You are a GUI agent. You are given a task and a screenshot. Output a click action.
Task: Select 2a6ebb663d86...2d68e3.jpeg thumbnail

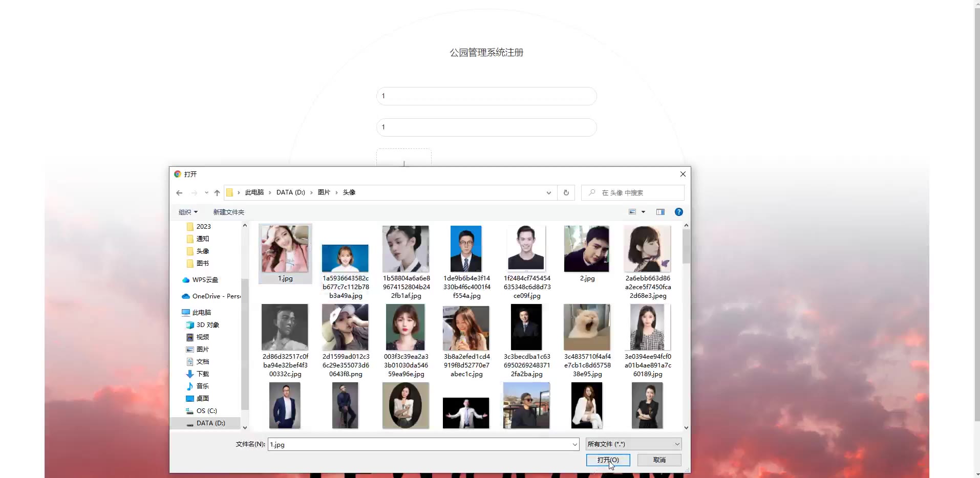[x=647, y=249]
